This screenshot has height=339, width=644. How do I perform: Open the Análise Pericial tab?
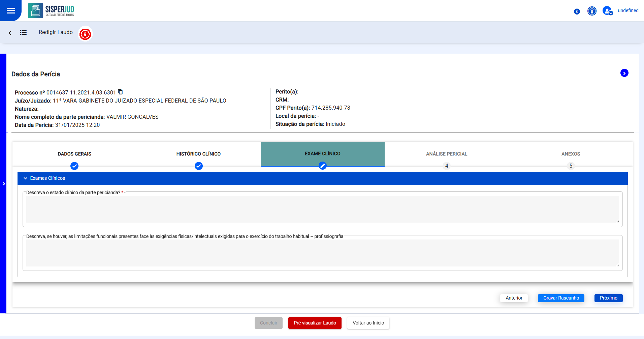point(447,154)
